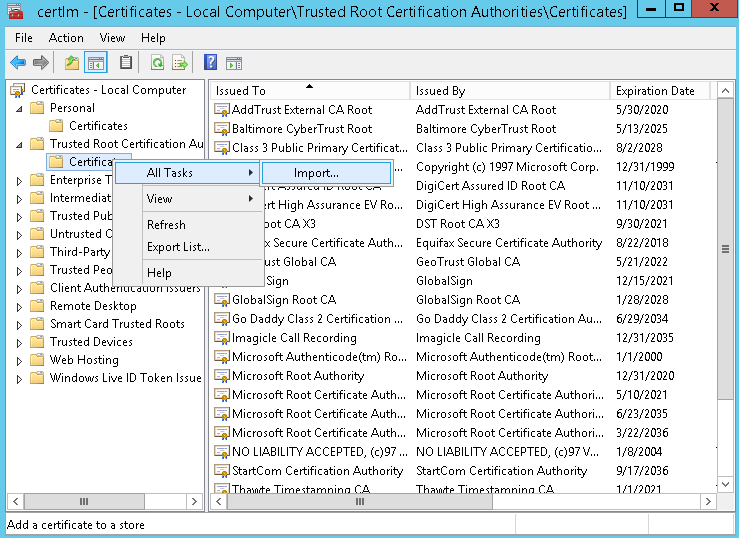This screenshot has width=739, height=538.
Task: Expand the Remote Desktop tree node
Action: point(20,306)
